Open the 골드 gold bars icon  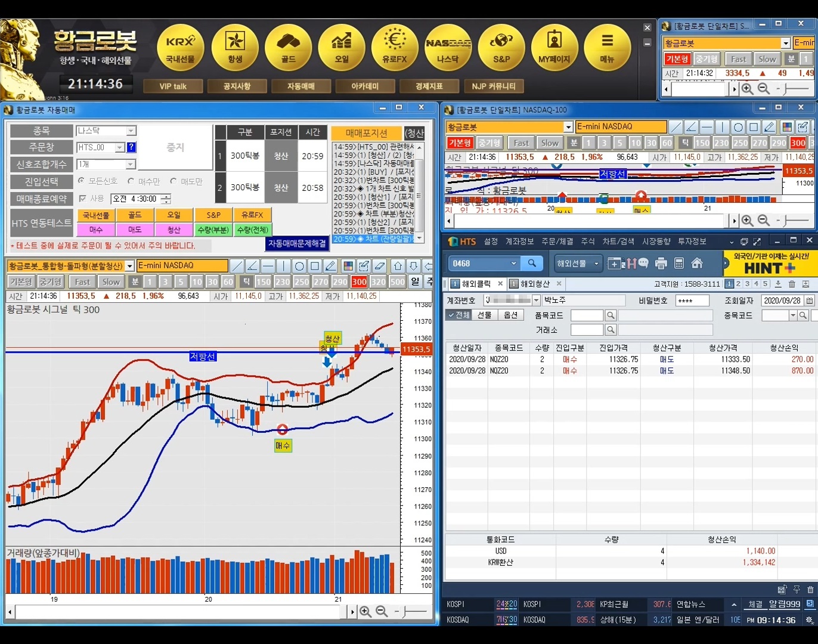coord(289,48)
